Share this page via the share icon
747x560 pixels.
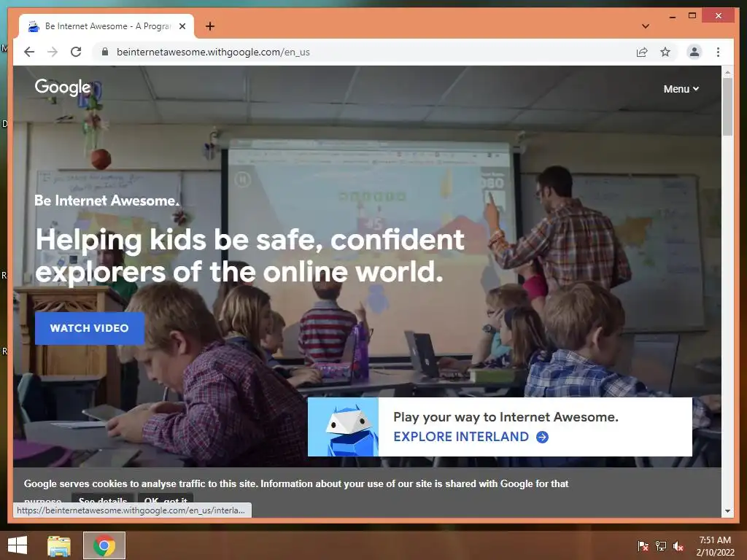[642, 52]
